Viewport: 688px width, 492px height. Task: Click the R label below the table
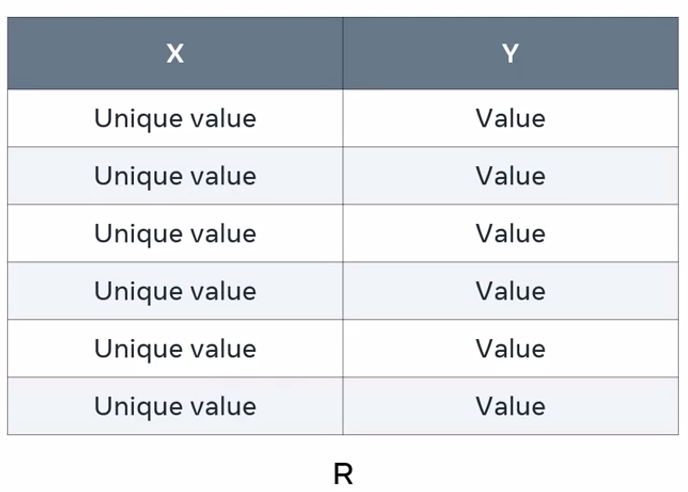343,473
